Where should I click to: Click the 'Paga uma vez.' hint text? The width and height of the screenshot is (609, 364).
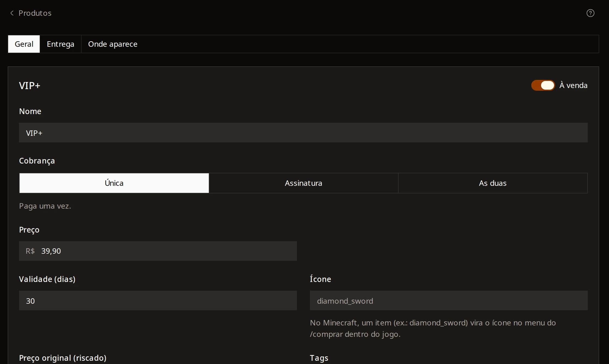[45, 206]
